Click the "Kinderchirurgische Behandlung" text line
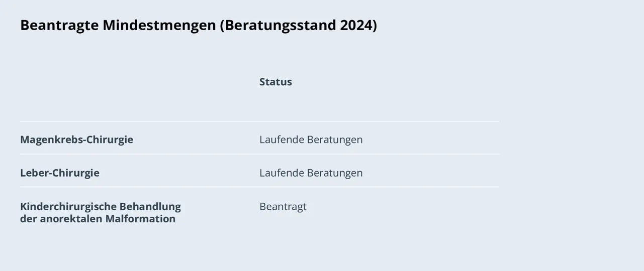 (x=101, y=206)
